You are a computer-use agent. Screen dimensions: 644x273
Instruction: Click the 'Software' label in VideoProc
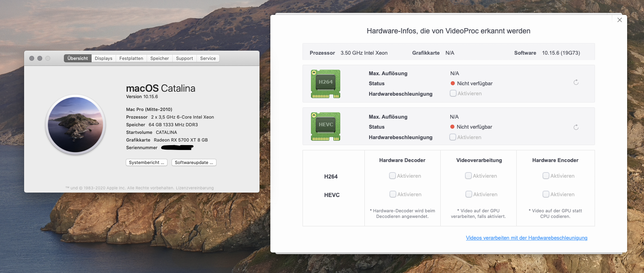(x=525, y=53)
